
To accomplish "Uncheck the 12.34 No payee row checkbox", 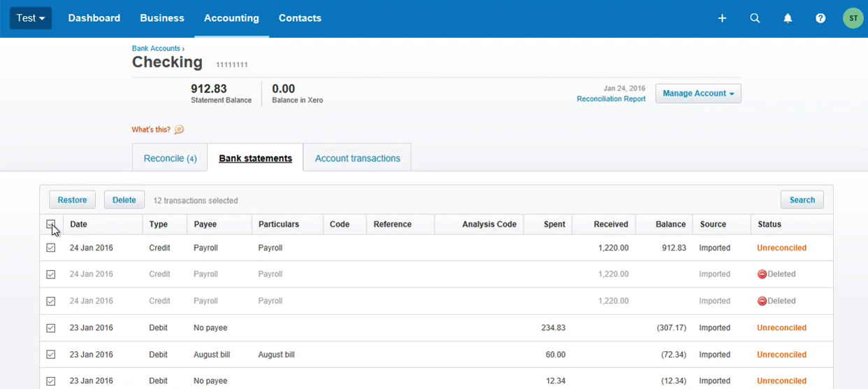I will [51, 381].
